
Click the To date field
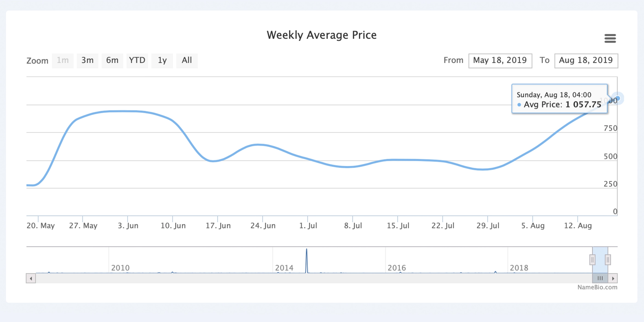586,61
